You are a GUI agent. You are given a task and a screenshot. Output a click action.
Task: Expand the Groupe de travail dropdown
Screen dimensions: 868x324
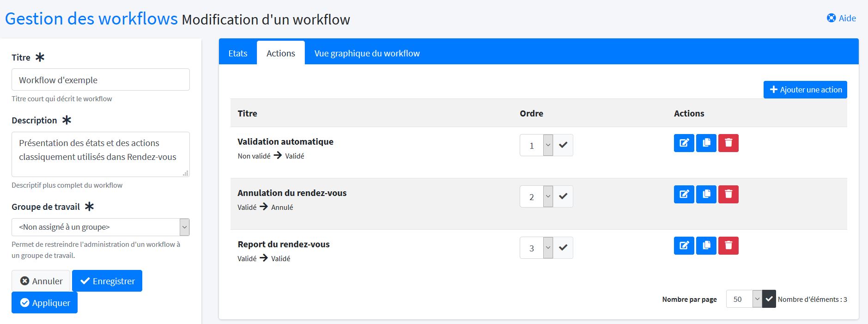click(100, 227)
